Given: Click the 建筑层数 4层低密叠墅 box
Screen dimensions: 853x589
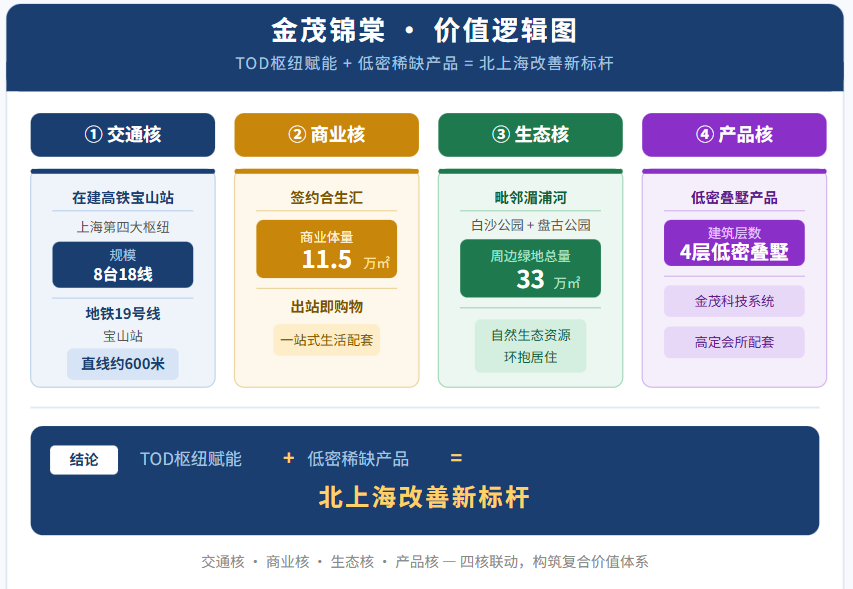Looking at the screenshot, I should point(734,243).
